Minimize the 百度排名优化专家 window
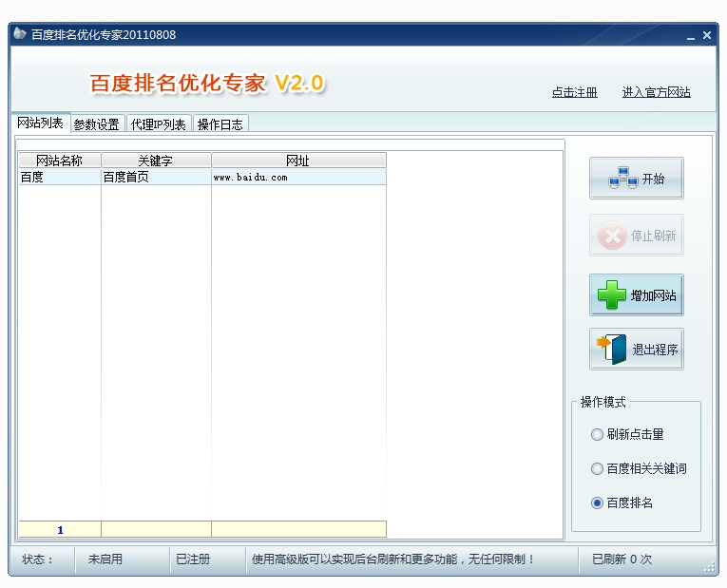This screenshot has height=588, width=727. 691,36
